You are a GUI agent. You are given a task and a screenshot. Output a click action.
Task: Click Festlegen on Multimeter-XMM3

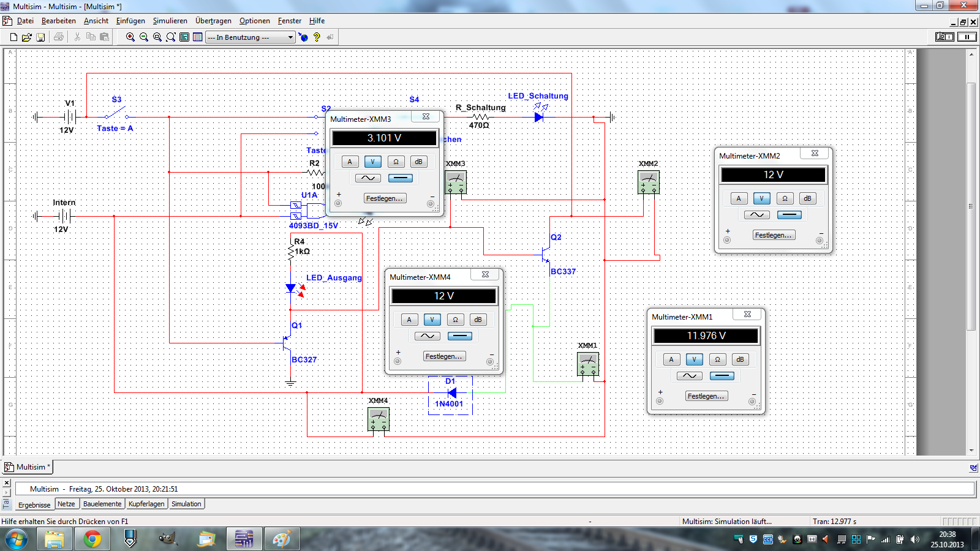click(x=384, y=198)
